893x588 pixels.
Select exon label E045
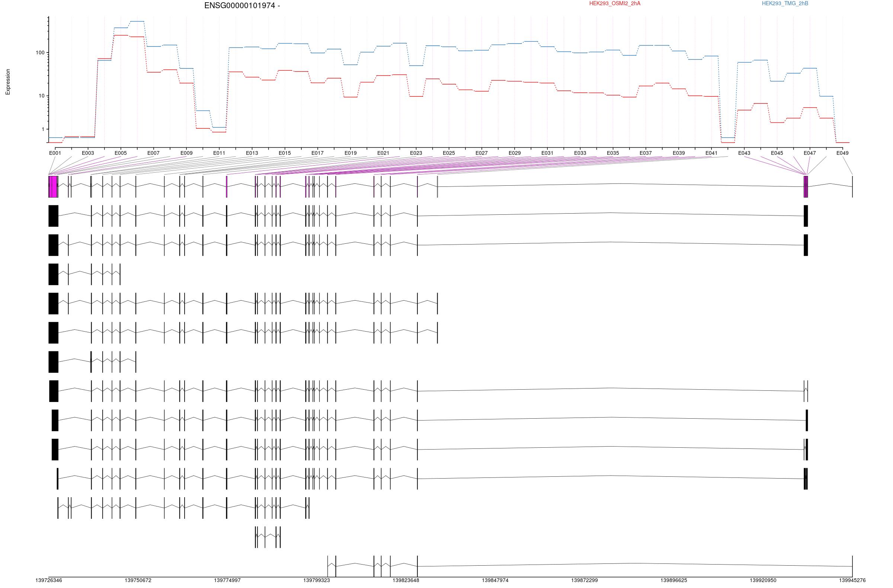(x=777, y=153)
